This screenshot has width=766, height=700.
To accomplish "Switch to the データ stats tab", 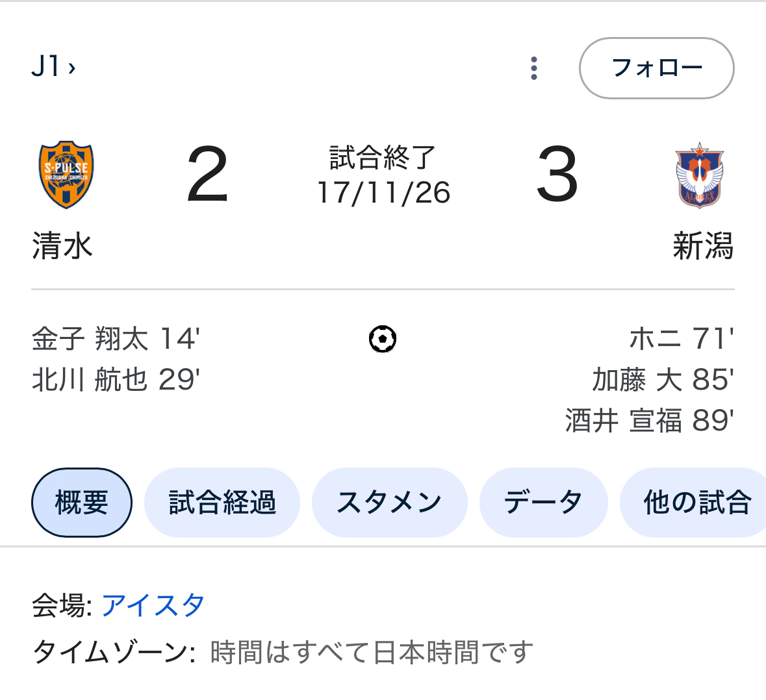I will pyautogui.click(x=543, y=503).
